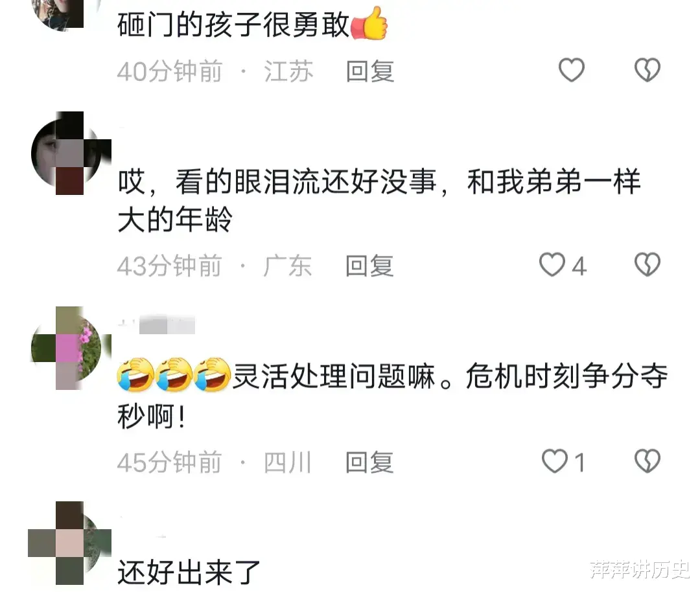The height and width of the screenshot is (592, 700).
Task: Tap comment text 还好出来了
Action: point(189,573)
